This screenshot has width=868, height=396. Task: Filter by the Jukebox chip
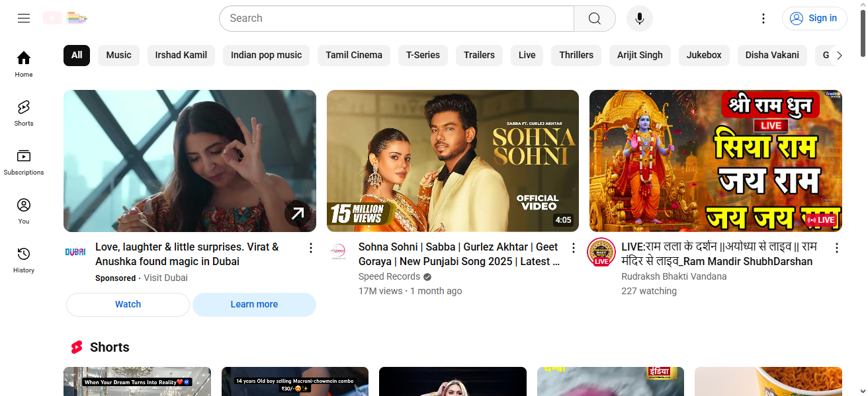click(704, 55)
